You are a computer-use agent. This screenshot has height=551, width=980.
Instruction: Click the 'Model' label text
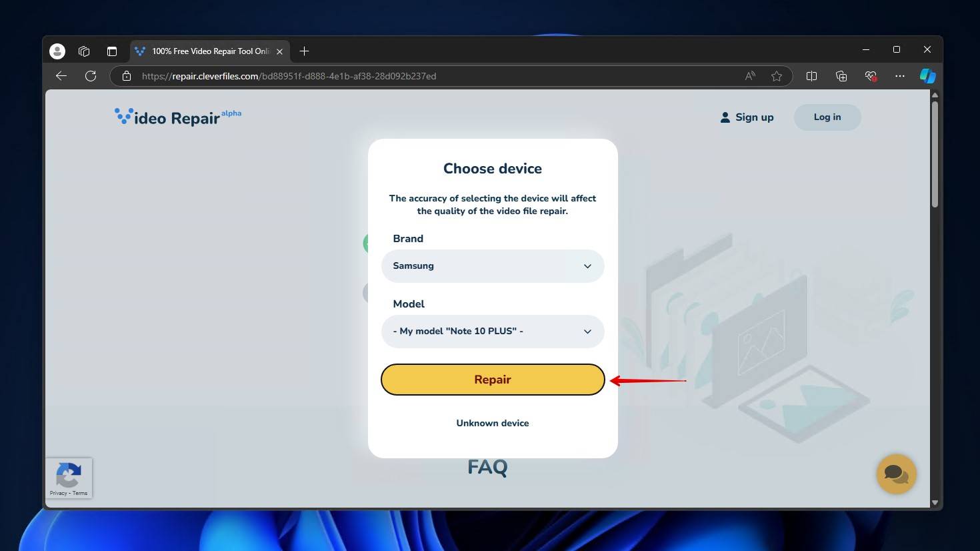[409, 304]
